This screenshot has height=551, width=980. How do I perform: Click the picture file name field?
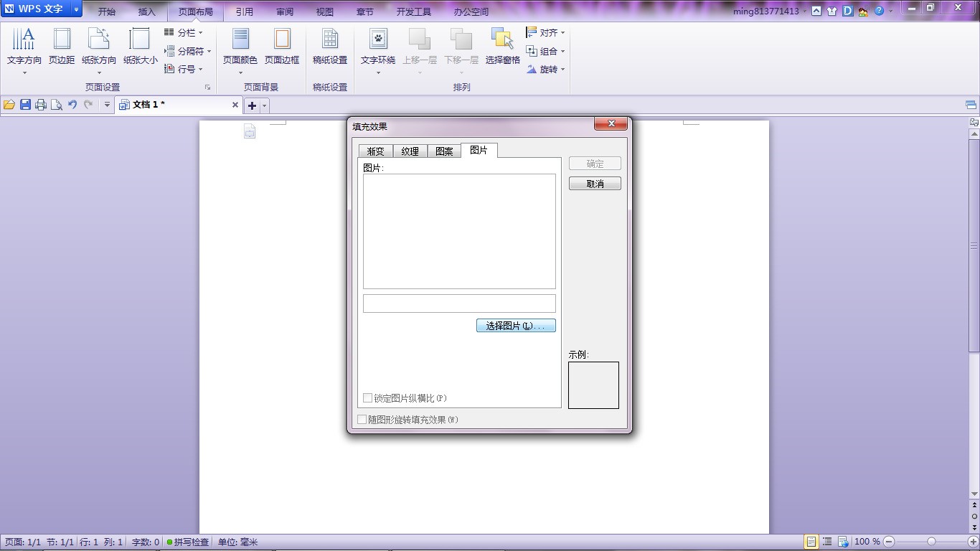coord(459,303)
